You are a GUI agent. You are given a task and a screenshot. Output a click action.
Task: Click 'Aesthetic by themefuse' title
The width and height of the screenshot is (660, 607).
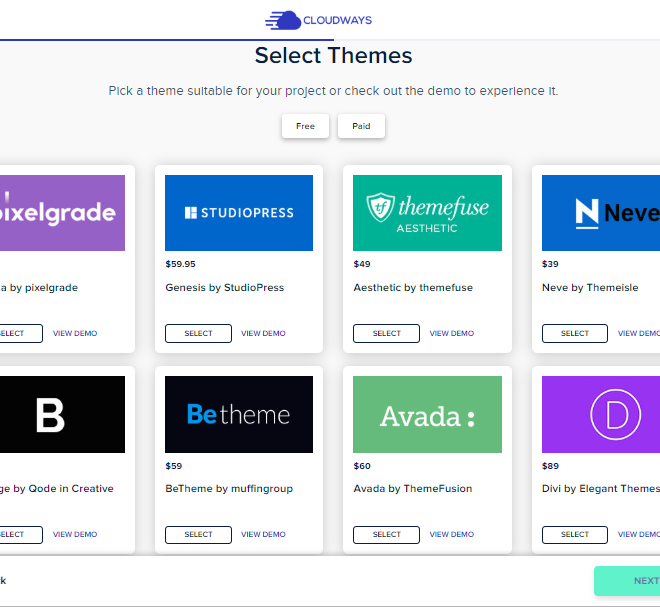(413, 288)
